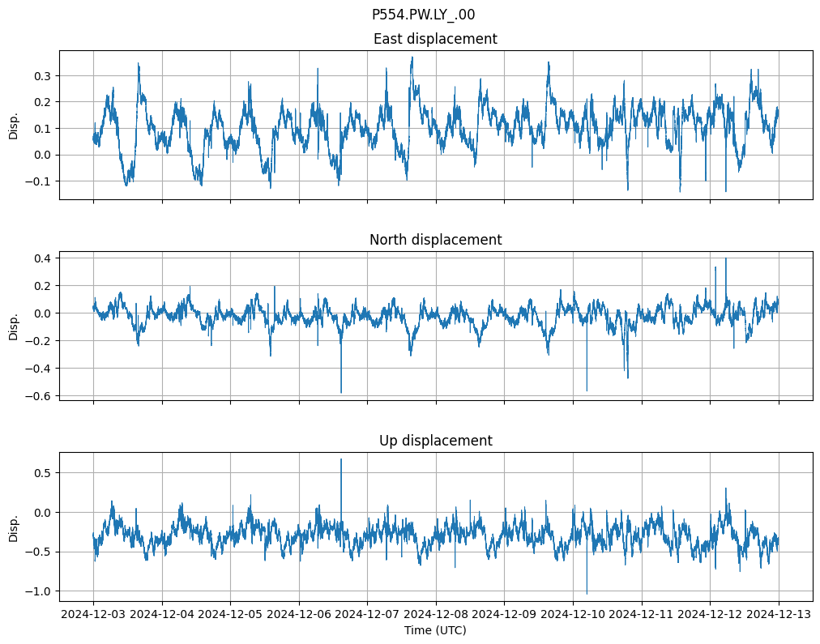The height and width of the screenshot is (644, 820).
Task: Click the Disp. label of North plot
Action: click(14, 326)
